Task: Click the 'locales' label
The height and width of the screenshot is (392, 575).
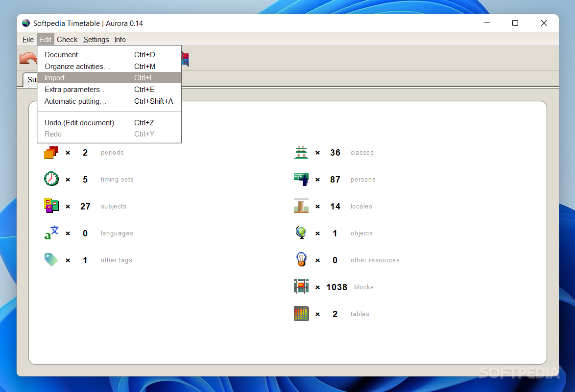Action: [361, 206]
